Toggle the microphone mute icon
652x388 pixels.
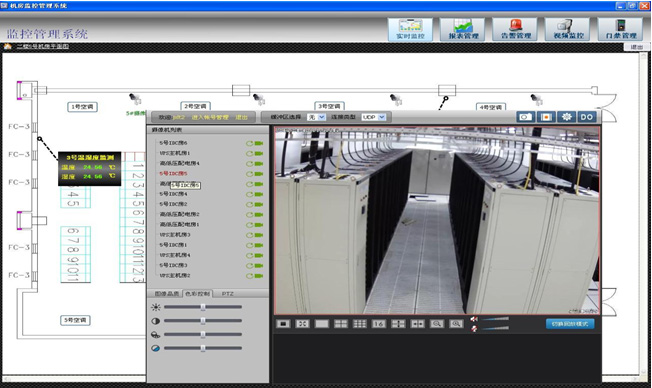[x=474, y=329]
